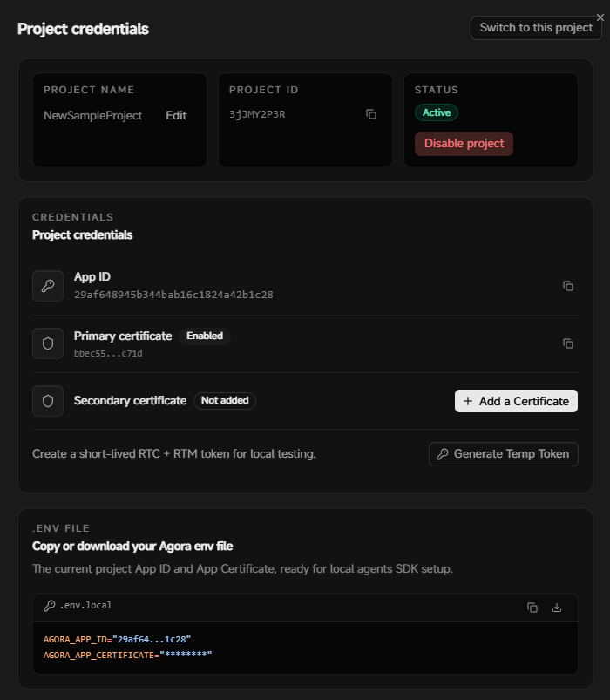Screen dimensions: 610x700
Task: Click the App ID key icon
Action: (x=48, y=286)
